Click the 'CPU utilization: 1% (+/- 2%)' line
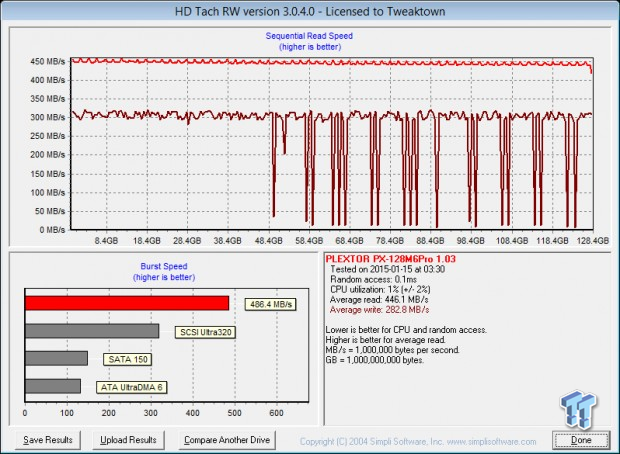The image size is (620, 454). pos(380,289)
